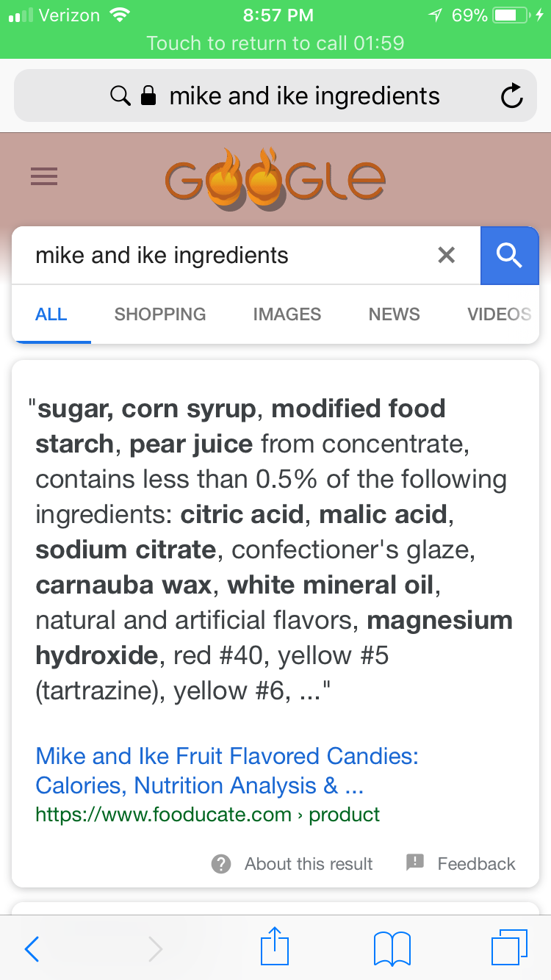Show open tabs with the tabs icon

508,948
